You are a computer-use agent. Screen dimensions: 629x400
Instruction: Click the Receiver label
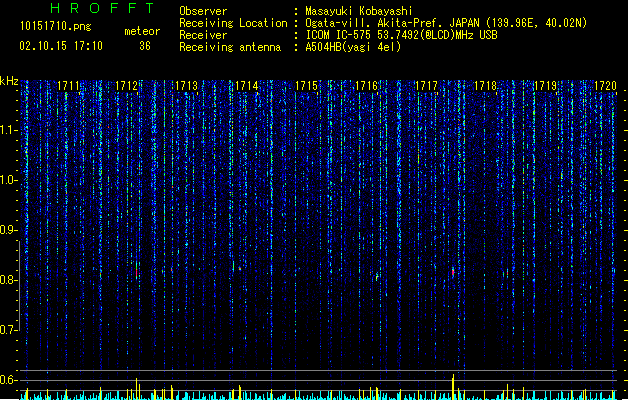(203, 35)
